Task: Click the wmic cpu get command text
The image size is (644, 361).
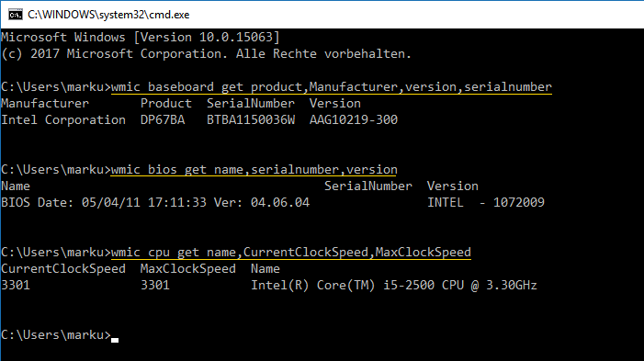Action: pos(291,253)
